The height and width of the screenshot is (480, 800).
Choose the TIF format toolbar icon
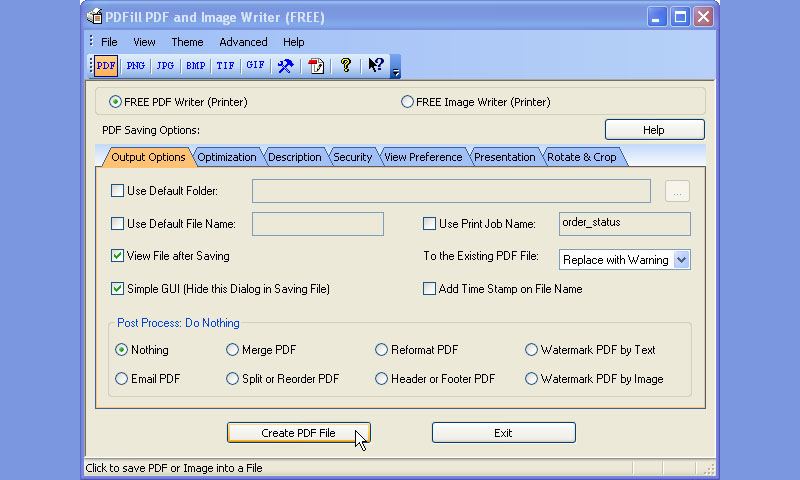225,66
